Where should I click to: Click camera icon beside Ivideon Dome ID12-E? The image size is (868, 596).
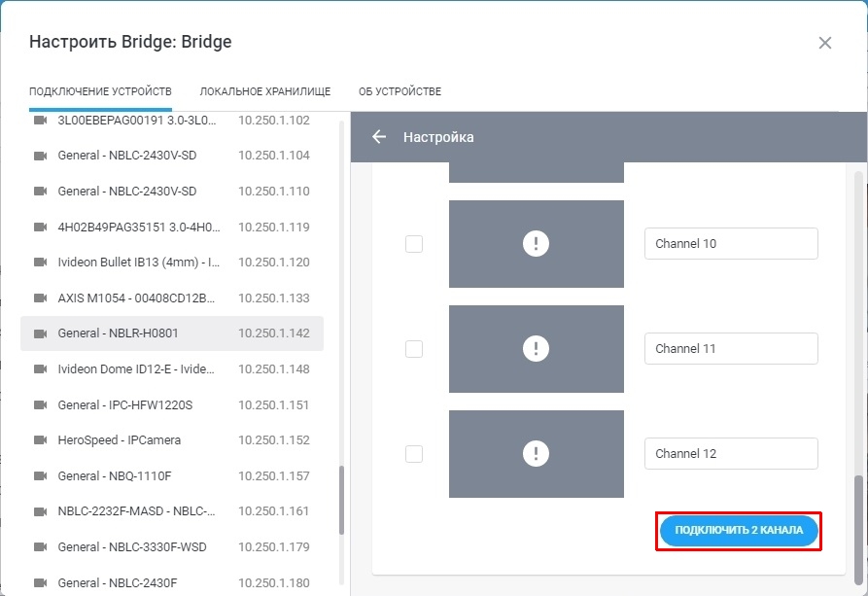click(x=41, y=368)
